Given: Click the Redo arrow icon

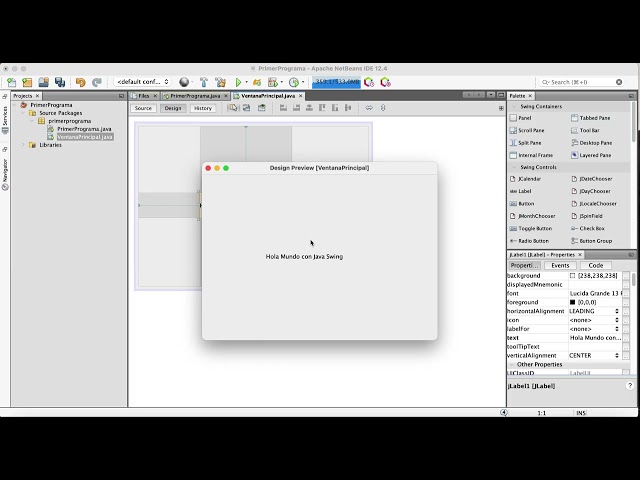Looking at the screenshot, I should [x=97, y=82].
